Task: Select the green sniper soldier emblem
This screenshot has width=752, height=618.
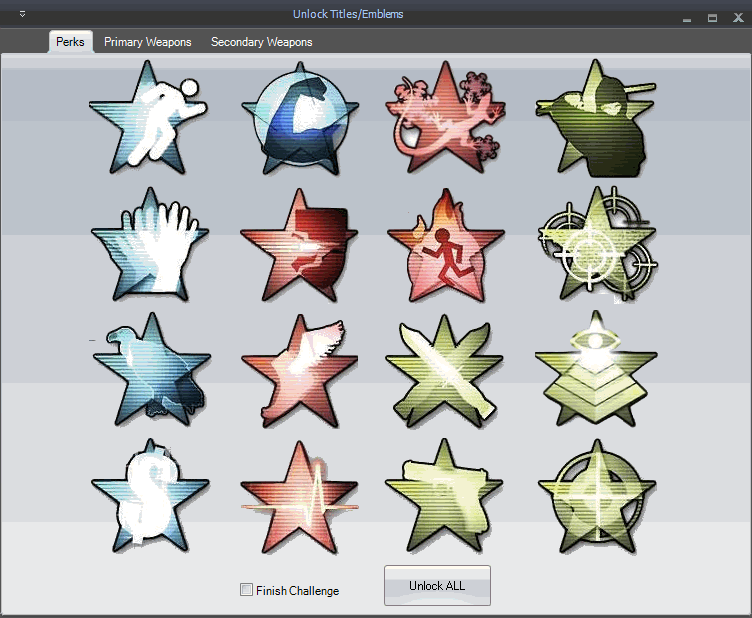Action: tap(596, 118)
